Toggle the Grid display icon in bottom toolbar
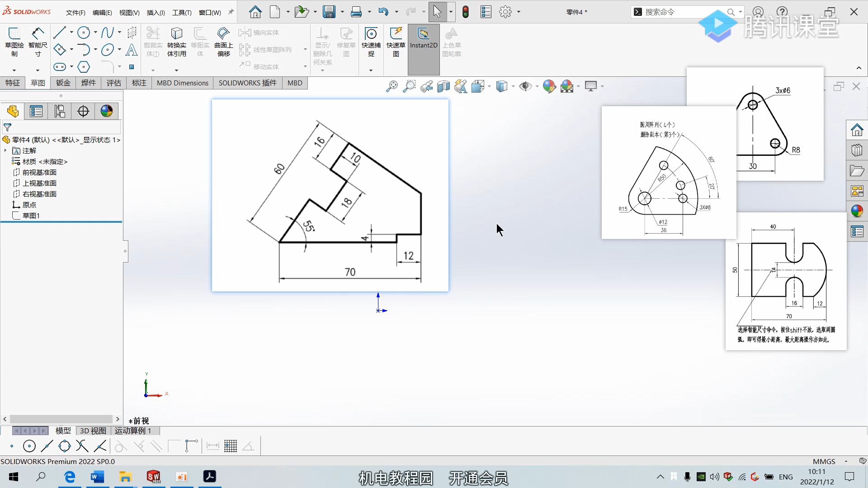Viewport: 868px width, 488px height. pos(231,446)
